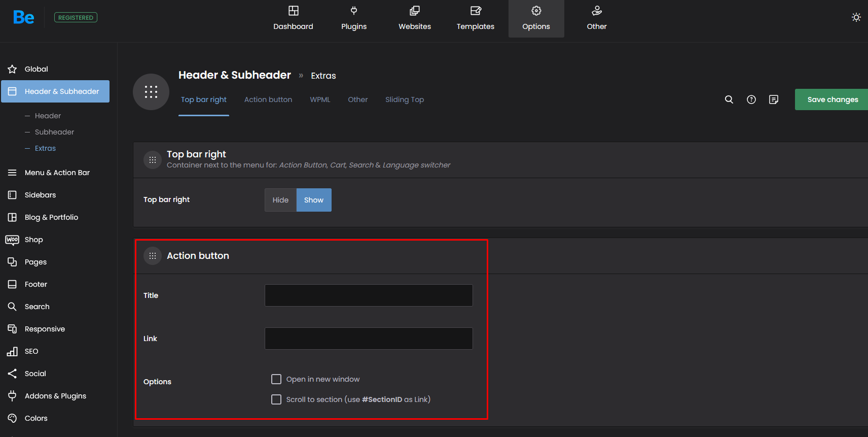The height and width of the screenshot is (437, 868).
Task: Select Header & Subheader in sidebar
Action: pos(55,91)
